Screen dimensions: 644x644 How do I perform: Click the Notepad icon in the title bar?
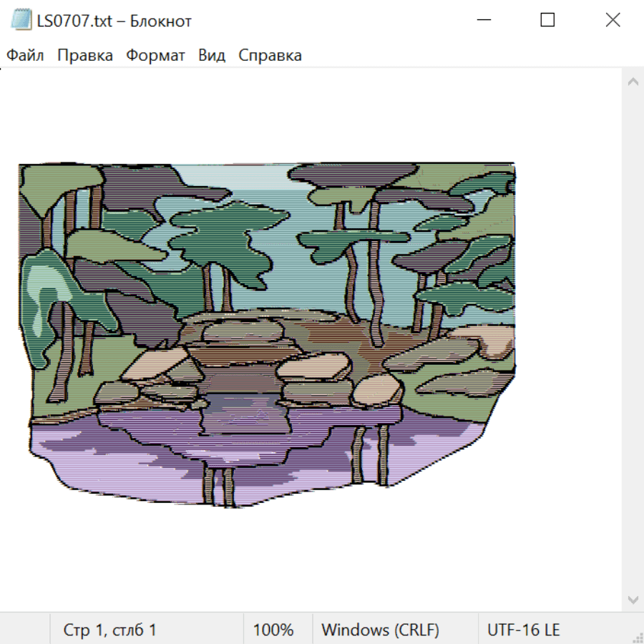21,21
